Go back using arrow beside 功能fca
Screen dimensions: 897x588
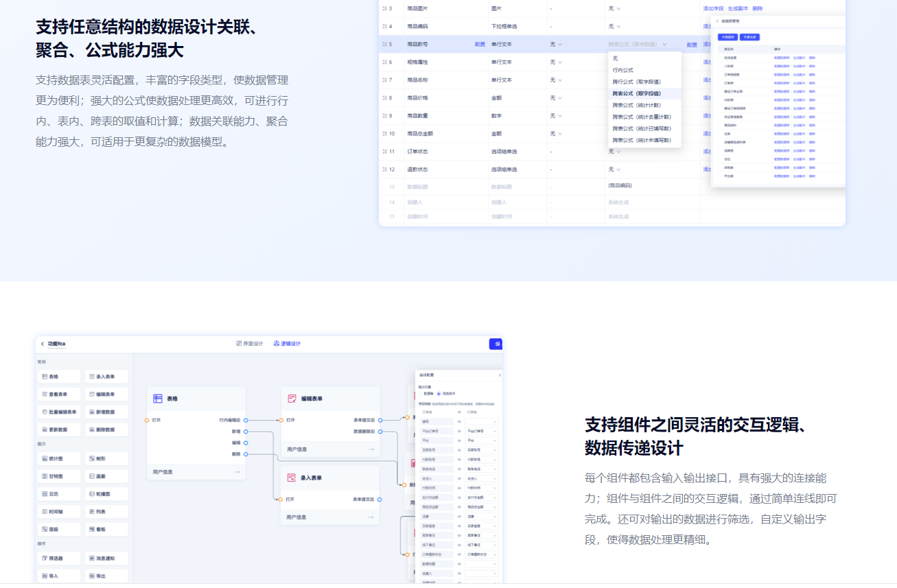pos(43,344)
